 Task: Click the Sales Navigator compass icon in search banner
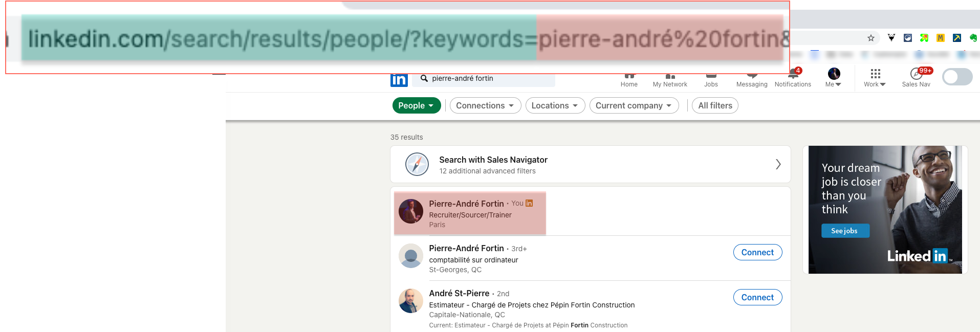click(417, 164)
